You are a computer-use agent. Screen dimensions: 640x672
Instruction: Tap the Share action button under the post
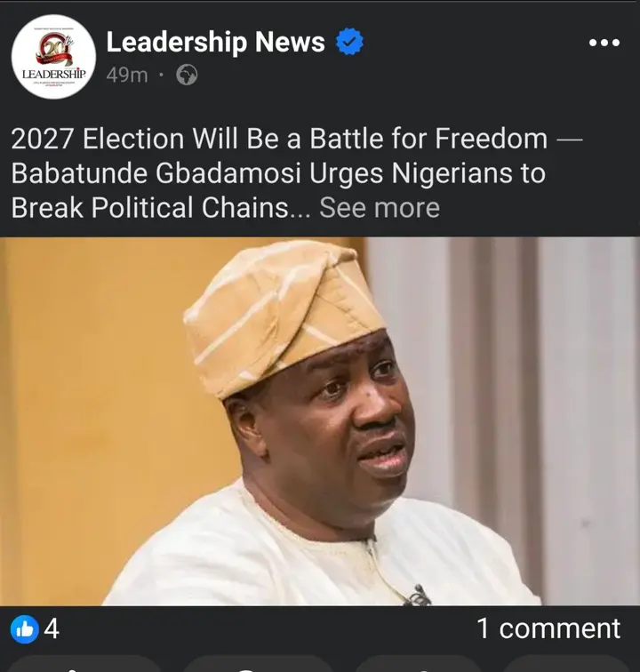[x=569, y=664]
